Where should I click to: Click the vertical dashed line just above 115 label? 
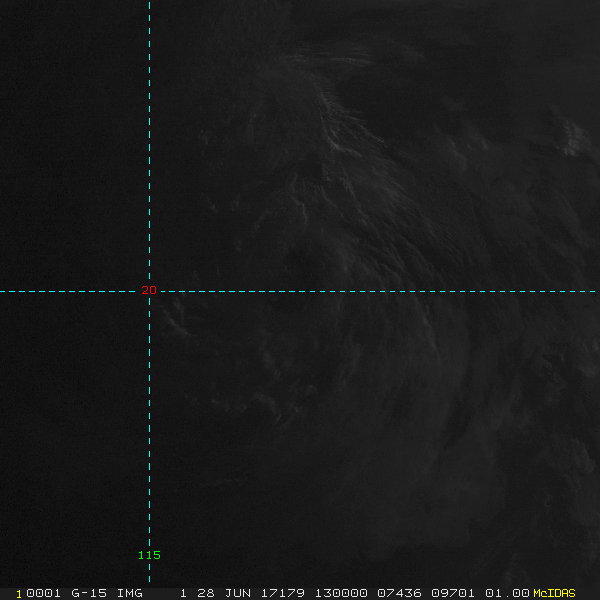(149, 520)
